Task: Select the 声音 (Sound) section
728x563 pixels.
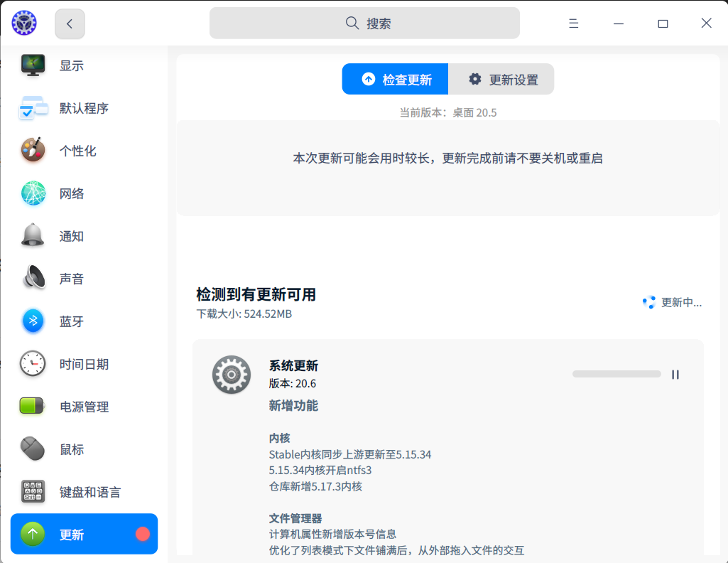Action: [71, 279]
